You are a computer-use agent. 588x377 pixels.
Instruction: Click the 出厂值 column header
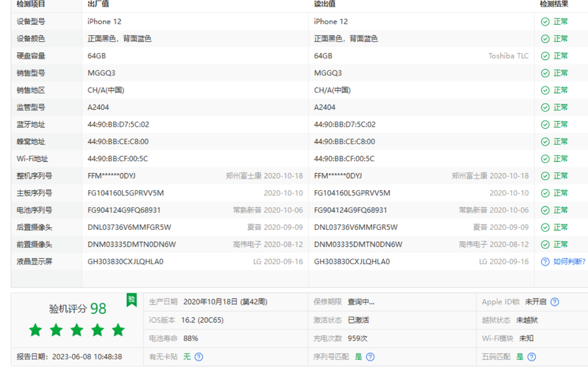98,4
